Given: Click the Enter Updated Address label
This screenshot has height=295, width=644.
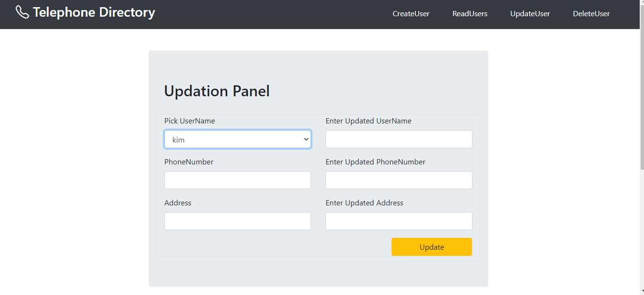Looking at the screenshot, I should click(364, 203).
